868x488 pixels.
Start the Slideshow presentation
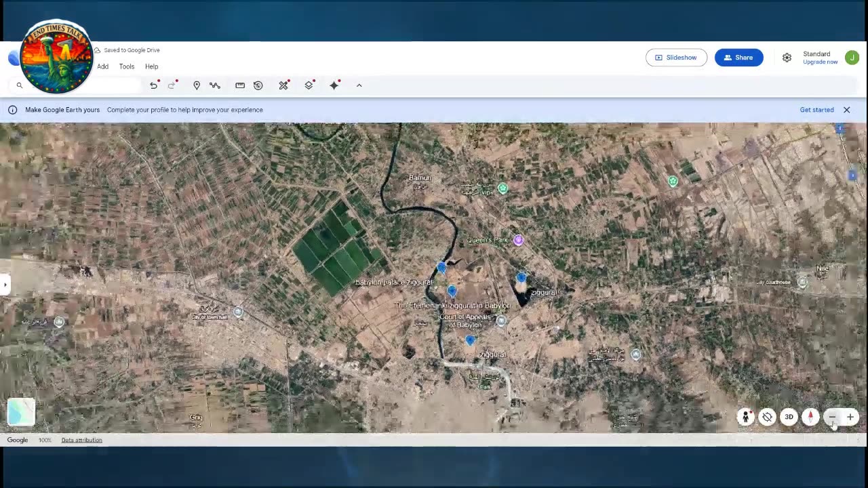pyautogui.click(x=676, y=58)
